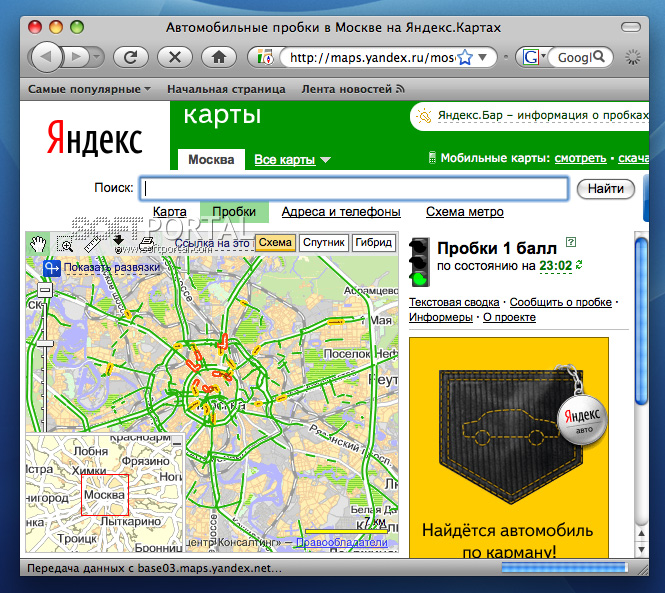This screenshot has height=593, width=665.
Task: Open the О проекте link
Action: tap(509, 317)
